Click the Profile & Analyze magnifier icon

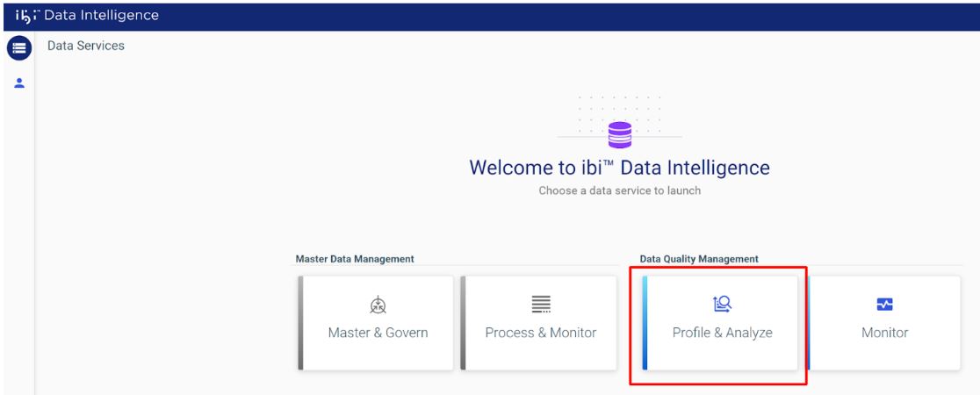(x=723, y=305)
